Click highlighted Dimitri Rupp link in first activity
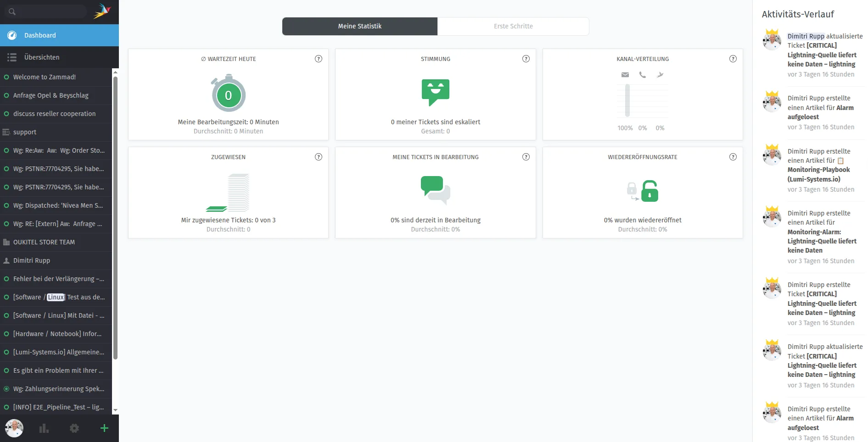The image size is (868, 442). coord(806,36)
